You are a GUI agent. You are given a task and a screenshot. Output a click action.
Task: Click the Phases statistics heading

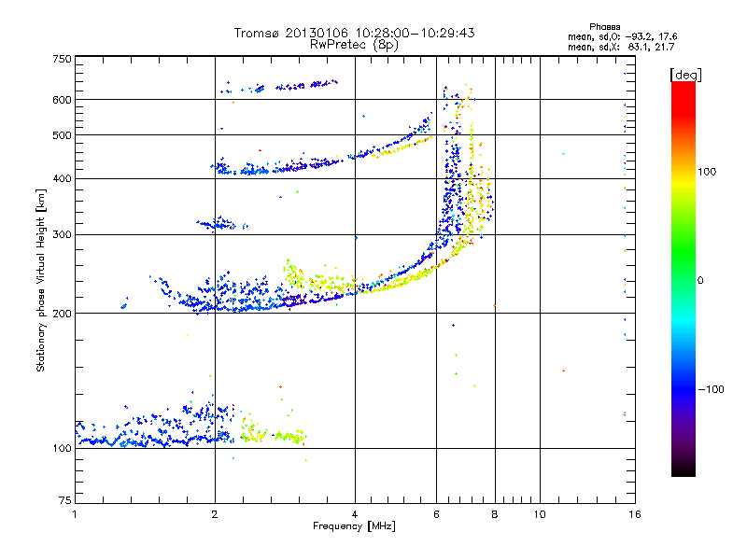point(604,27)
